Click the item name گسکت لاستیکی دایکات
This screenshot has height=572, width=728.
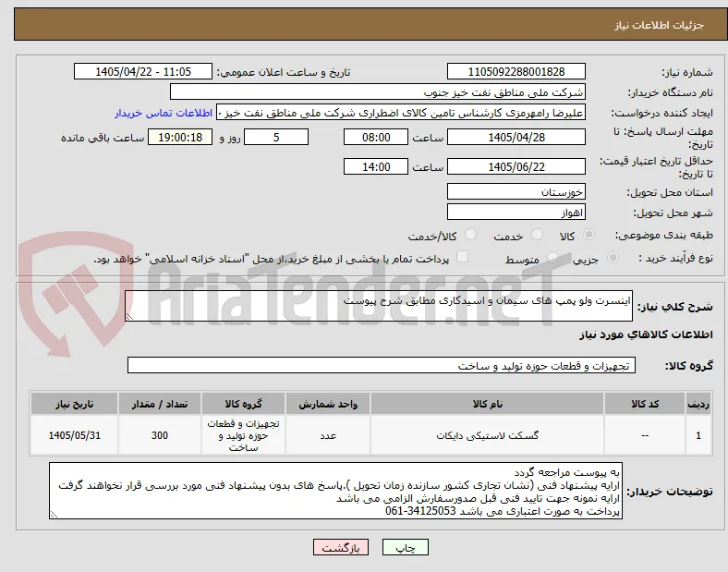(488, 435)
